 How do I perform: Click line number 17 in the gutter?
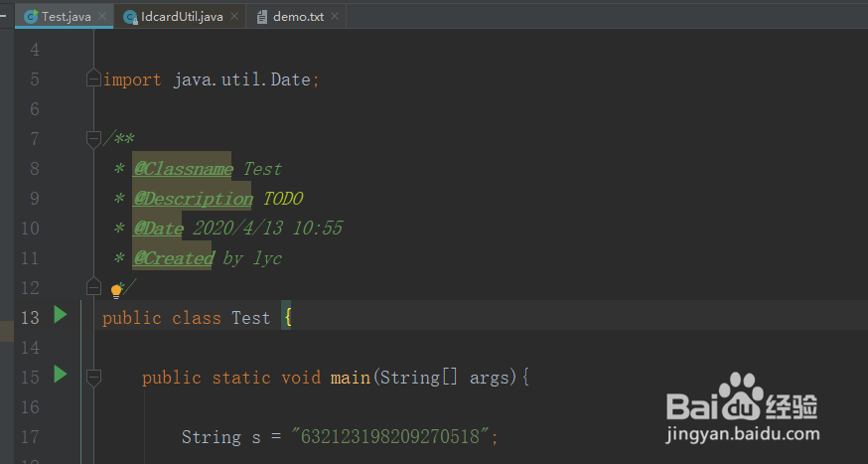30,437
